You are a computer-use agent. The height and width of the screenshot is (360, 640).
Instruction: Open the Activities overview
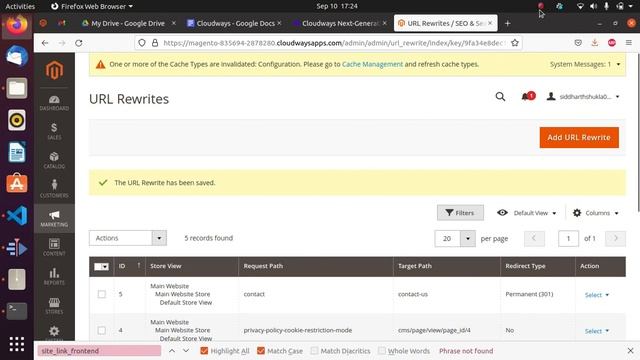pyautogui.click(x=20, y=6)
